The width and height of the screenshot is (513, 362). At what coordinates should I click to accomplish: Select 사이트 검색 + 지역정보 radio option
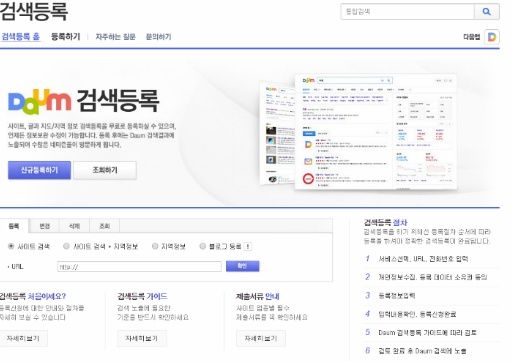pyautogui.click(x=66, y=246)
